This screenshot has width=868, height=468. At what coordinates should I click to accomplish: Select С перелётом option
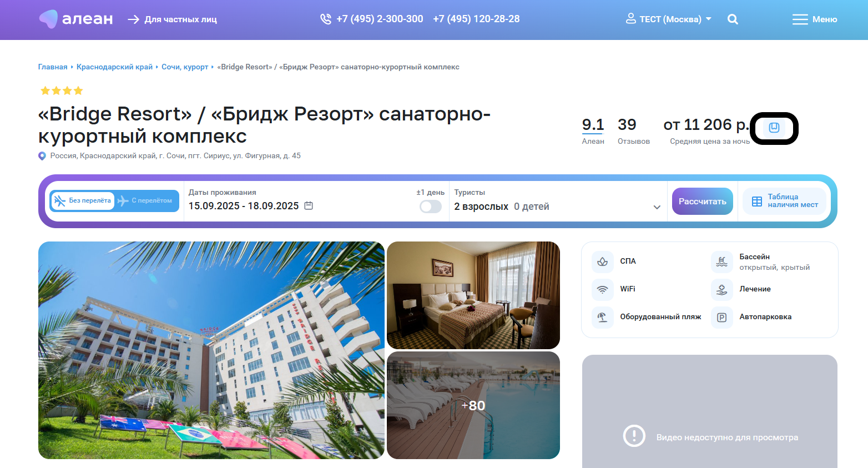click(x=146, y=200)
